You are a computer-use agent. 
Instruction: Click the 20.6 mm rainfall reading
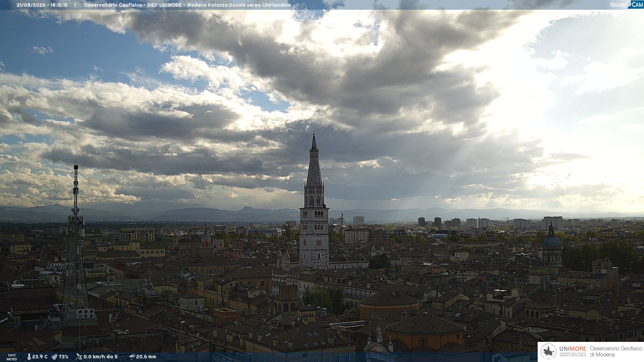point(146,357)
